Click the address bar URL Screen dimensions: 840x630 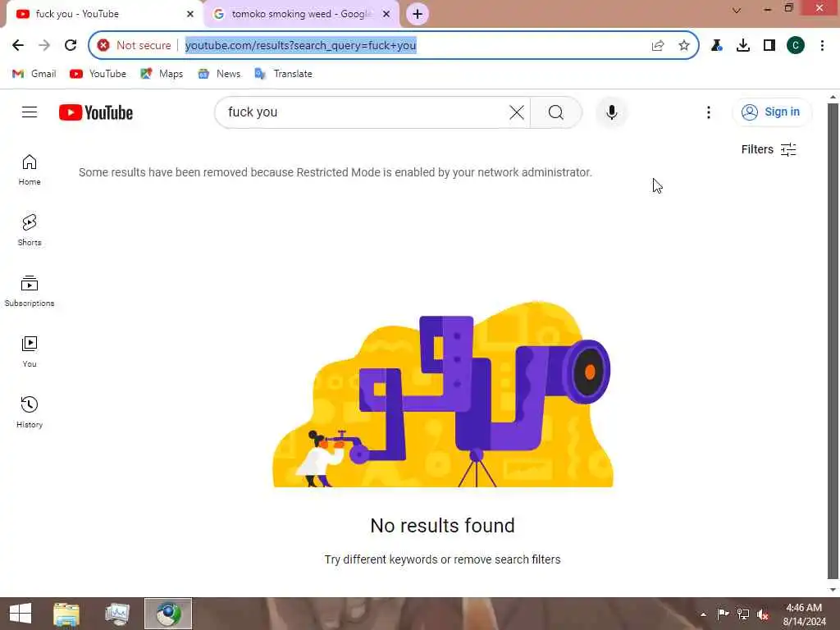[x=300, y=46]
